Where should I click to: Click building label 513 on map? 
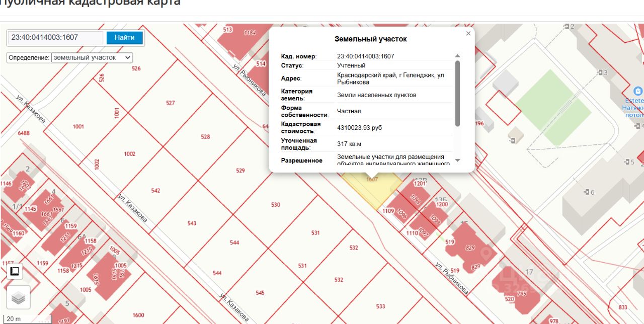pos(228,30)
